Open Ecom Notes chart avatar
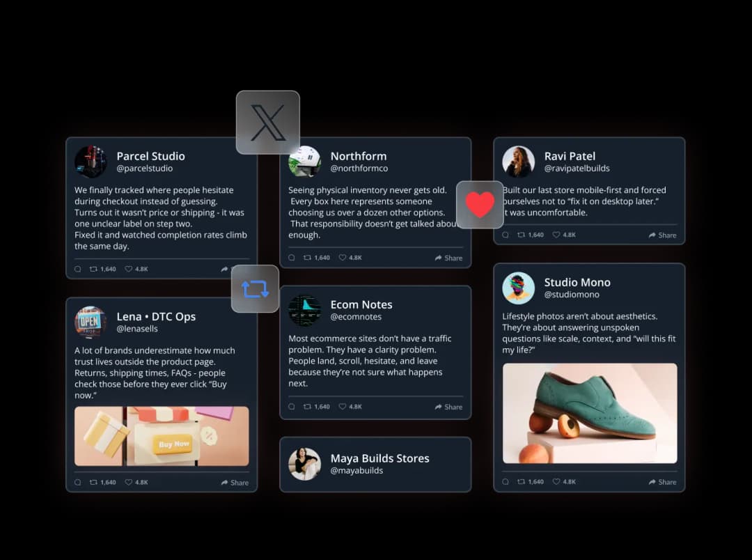The image size is (752, 560). tap(304, 311)
